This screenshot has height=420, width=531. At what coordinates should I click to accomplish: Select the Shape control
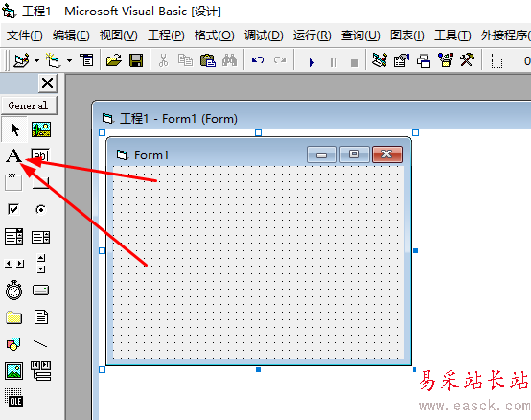pyautogui.click(x=13, y=344)
